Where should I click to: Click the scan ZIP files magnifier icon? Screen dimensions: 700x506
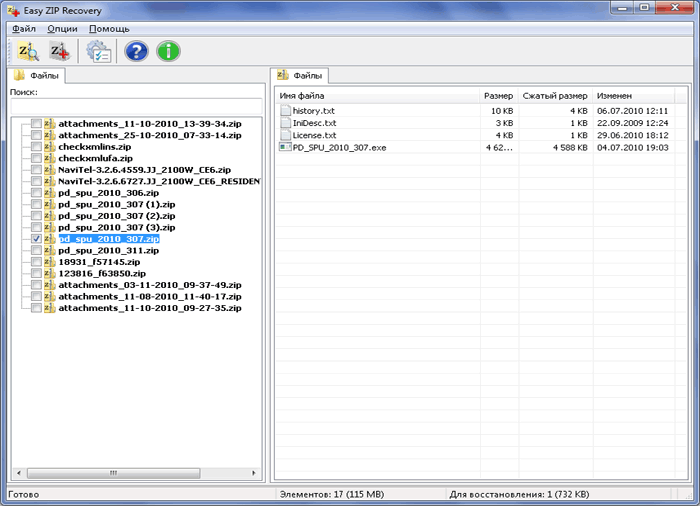click(28, 51)
